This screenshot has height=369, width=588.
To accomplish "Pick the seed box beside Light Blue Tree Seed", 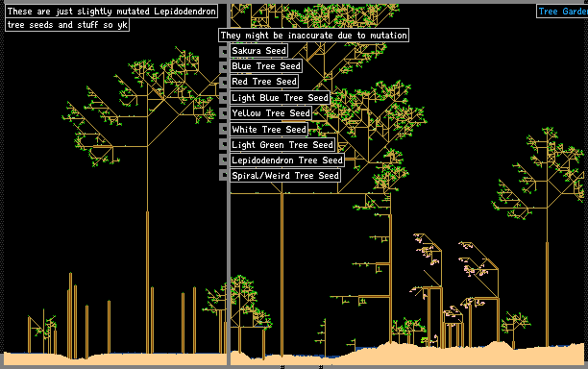I will point(224,98).
